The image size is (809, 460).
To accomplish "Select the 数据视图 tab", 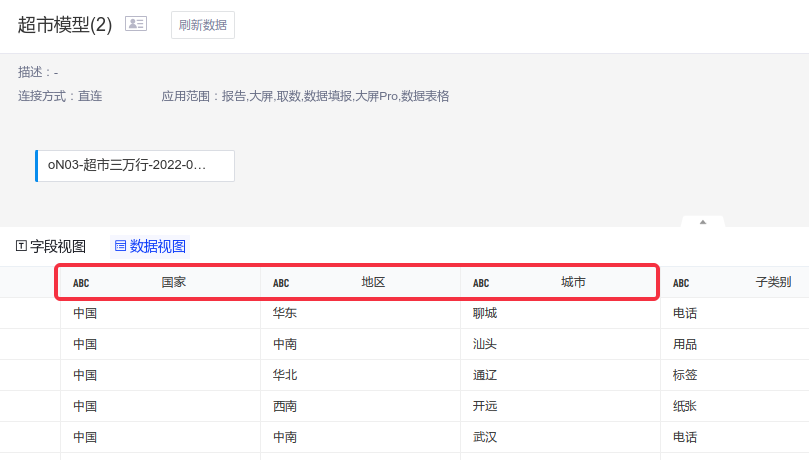I will (150, 246).
